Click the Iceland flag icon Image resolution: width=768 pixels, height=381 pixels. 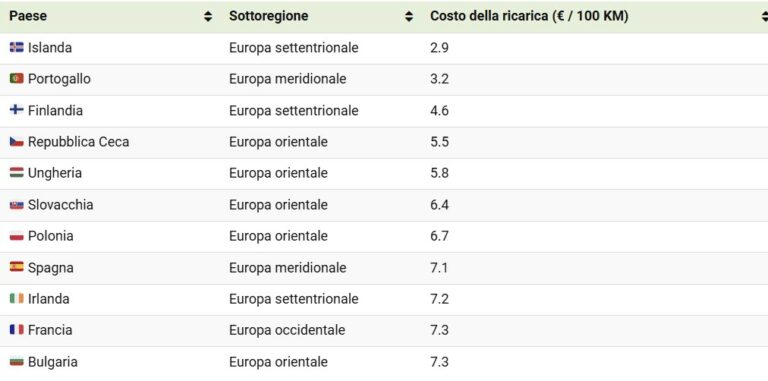pos(17,48)
